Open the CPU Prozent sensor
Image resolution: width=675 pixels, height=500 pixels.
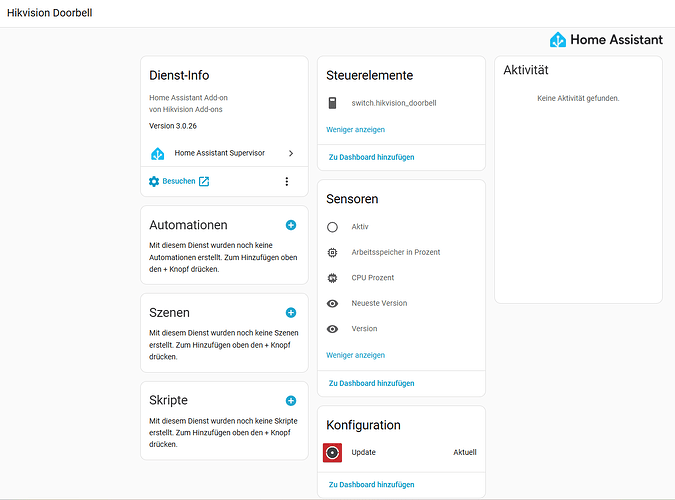401,278
